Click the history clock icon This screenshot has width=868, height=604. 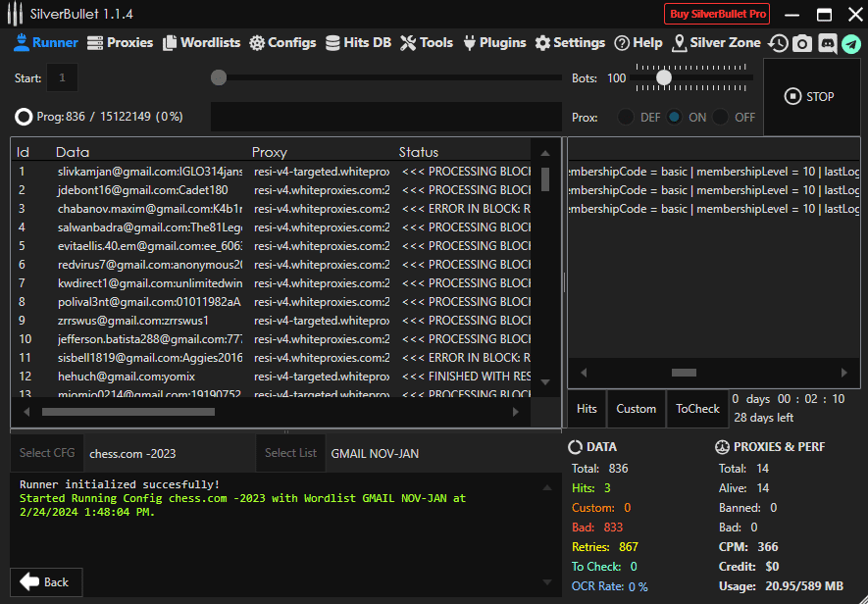[x=778, y=43]
